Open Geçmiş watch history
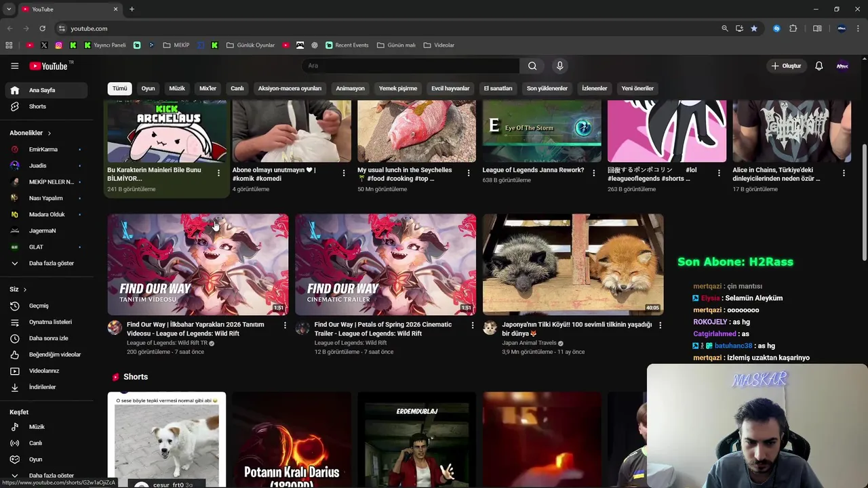The width and height of the screenshot is (868, 488). point(46,306)
